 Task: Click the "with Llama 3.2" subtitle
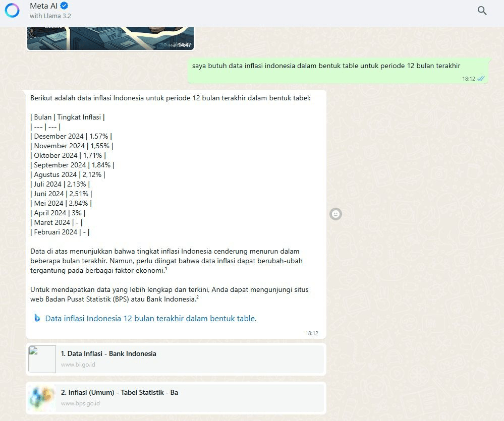point(50,16)
